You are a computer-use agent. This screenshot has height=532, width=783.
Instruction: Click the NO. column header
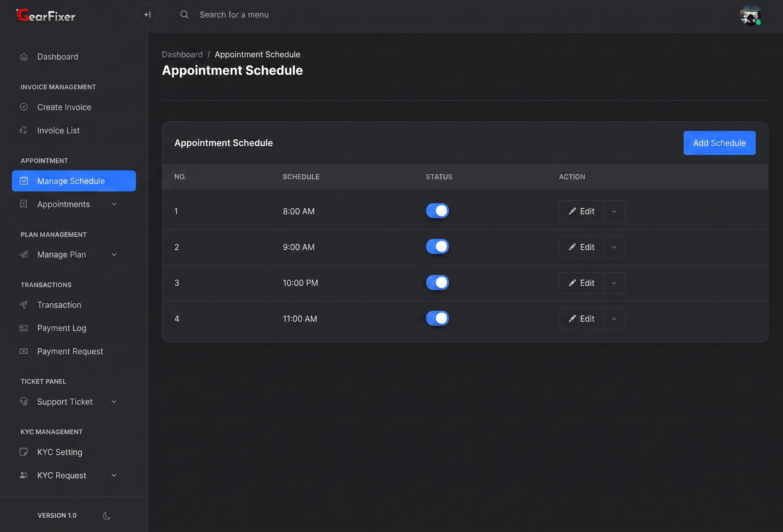coord(180,177)
